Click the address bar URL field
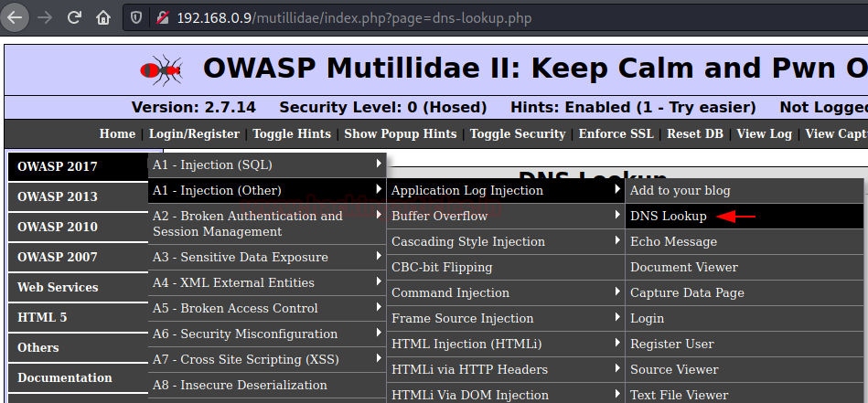 (x=495, y=17)
